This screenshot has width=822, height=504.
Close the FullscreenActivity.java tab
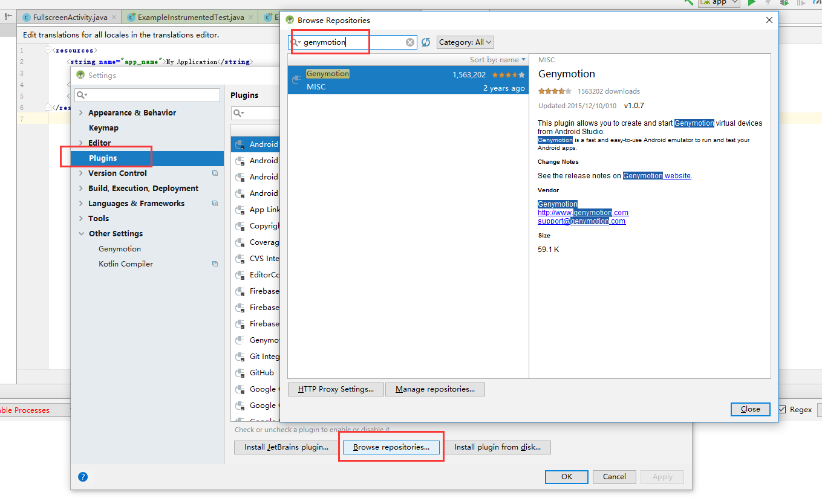coord(114,18)
